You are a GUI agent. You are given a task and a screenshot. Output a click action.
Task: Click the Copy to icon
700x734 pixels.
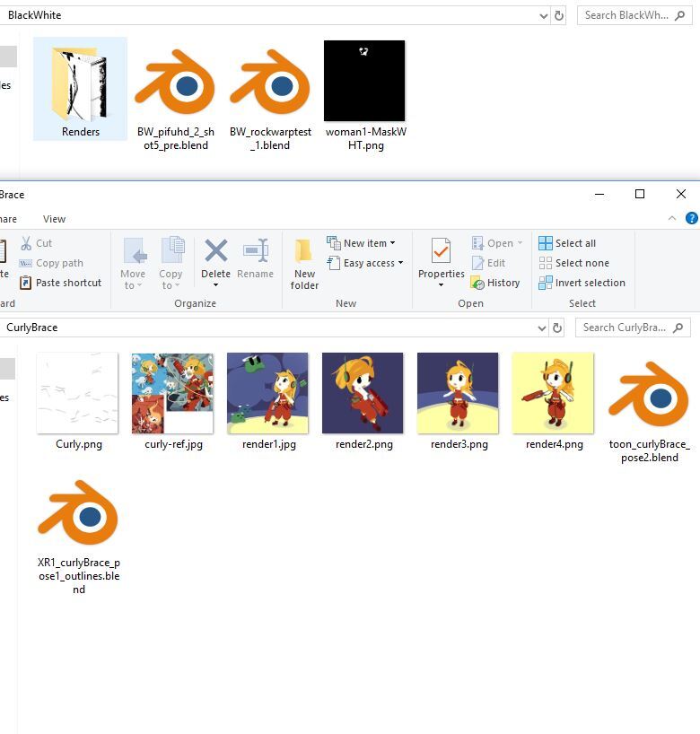tap(173, 250)
